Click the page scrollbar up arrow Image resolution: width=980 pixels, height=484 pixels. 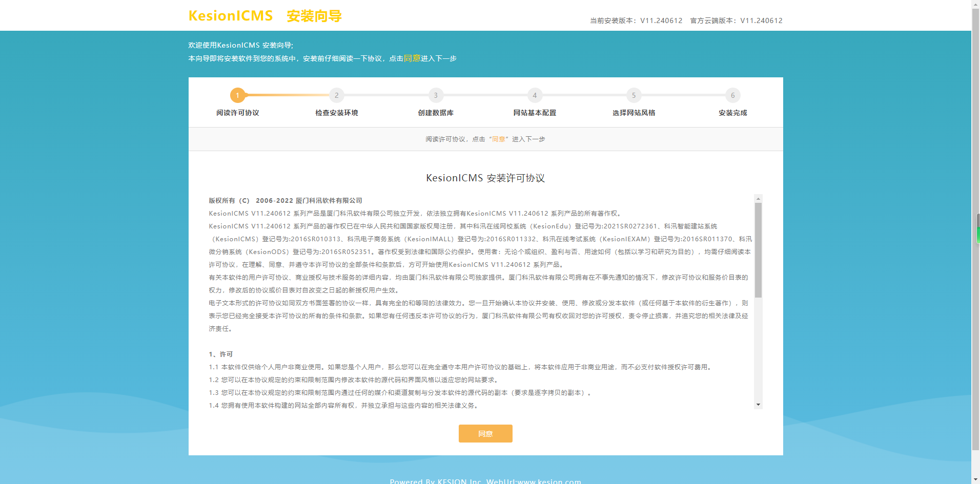[x=975, y=4]
